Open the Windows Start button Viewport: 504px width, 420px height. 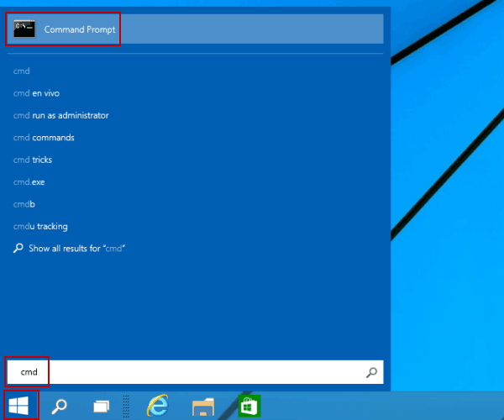coord(18,406)
